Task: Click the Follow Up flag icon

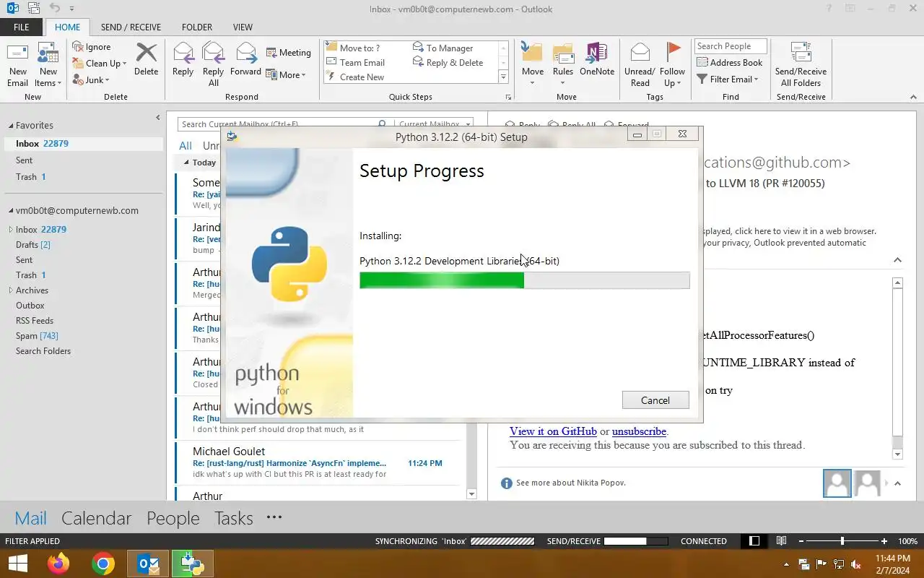Action: click(673, 52)
